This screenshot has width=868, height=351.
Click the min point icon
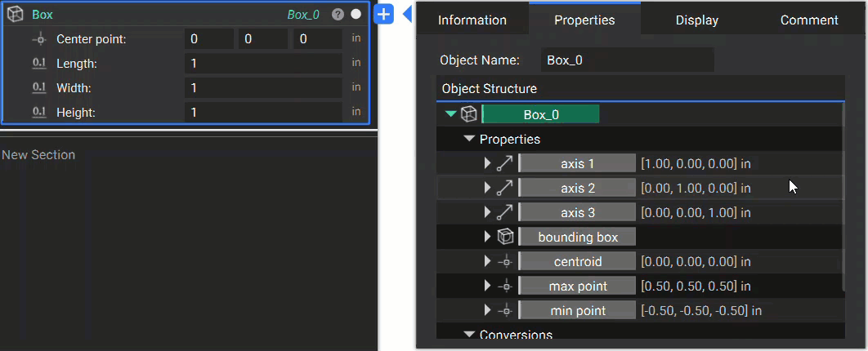pyautogui.click(x=504, y=311)
